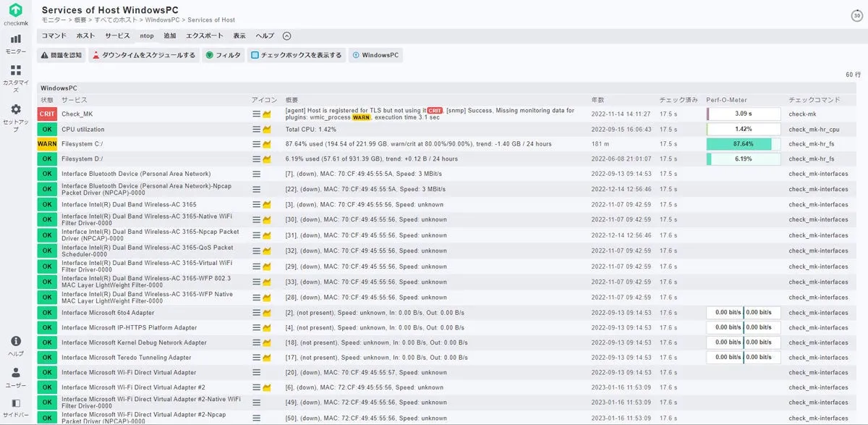Open the action menu for Filesystem C:/
The width and height of the screenshot is (868, 425).
click(256, 144)
